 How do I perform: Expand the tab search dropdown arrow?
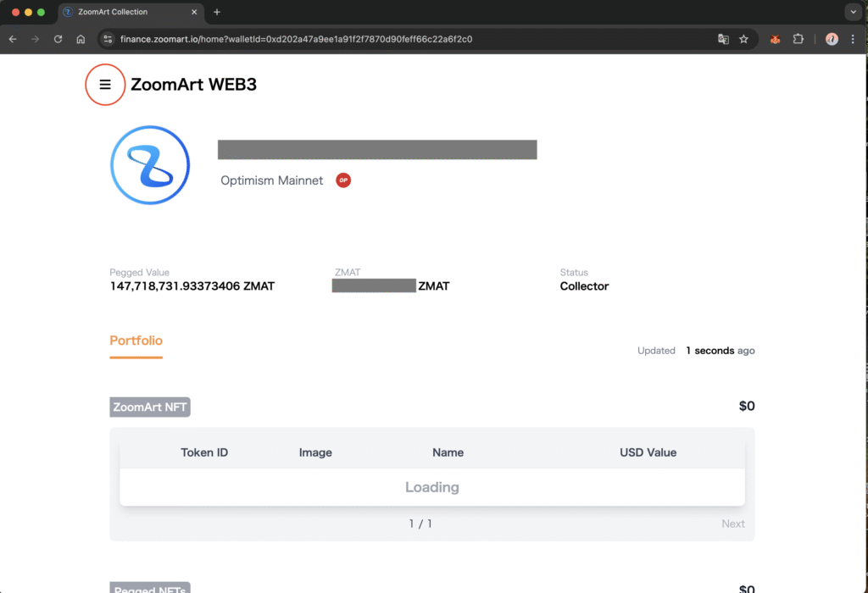[853, 12]
